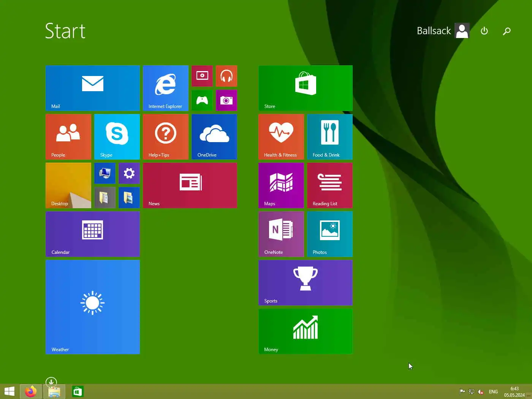
Task: Open the Food & Drink tile
Action: point(330,137)
